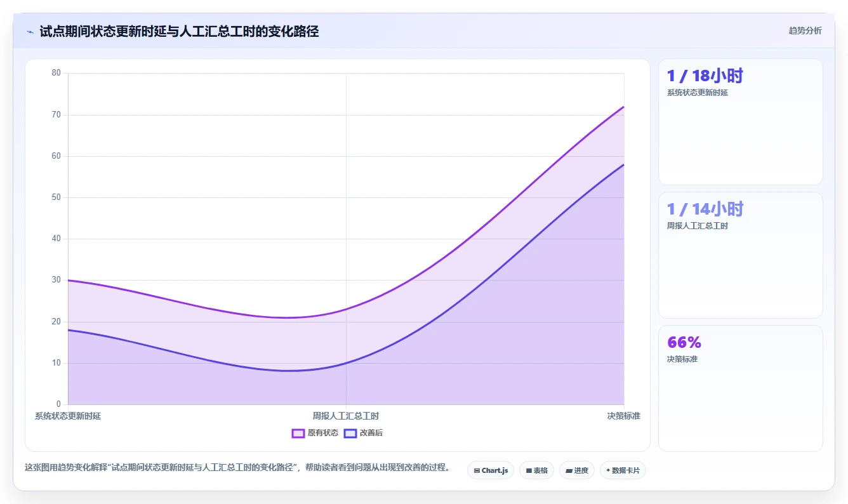
Task: Click the chart title 试点期间状态更新时延与人工汇总工时的变化路径
Action: [179, 31]
